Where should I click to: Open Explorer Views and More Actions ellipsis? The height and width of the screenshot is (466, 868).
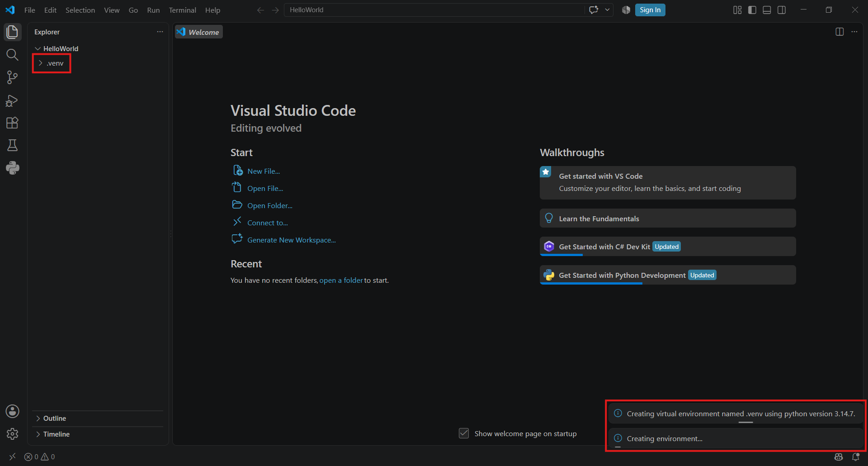tap(160, 32)
